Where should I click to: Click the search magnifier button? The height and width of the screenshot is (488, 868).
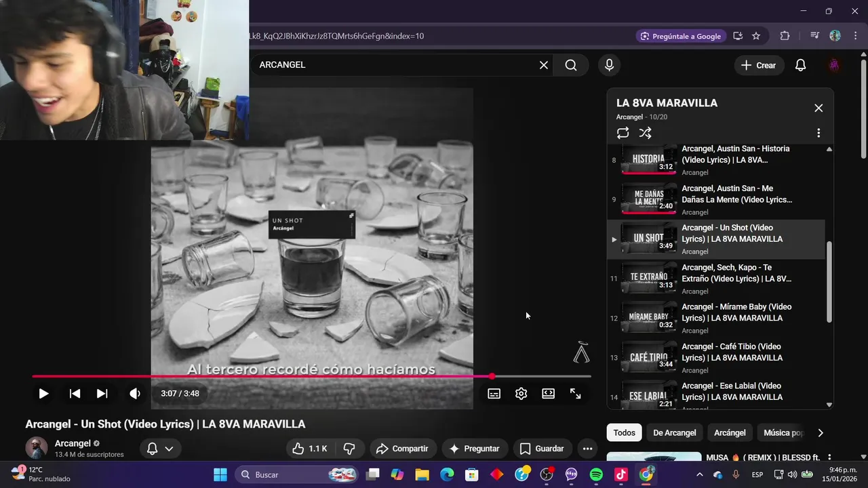(571, 65)
